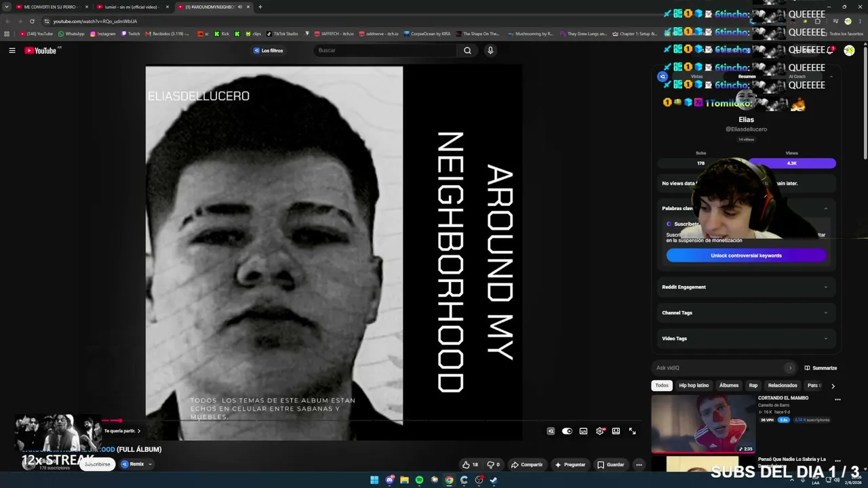Open the CorpseOcean by KIRA bookmark
Image resolution: width=868 pixels, height=488 pixels.
(x=427, y=34)
